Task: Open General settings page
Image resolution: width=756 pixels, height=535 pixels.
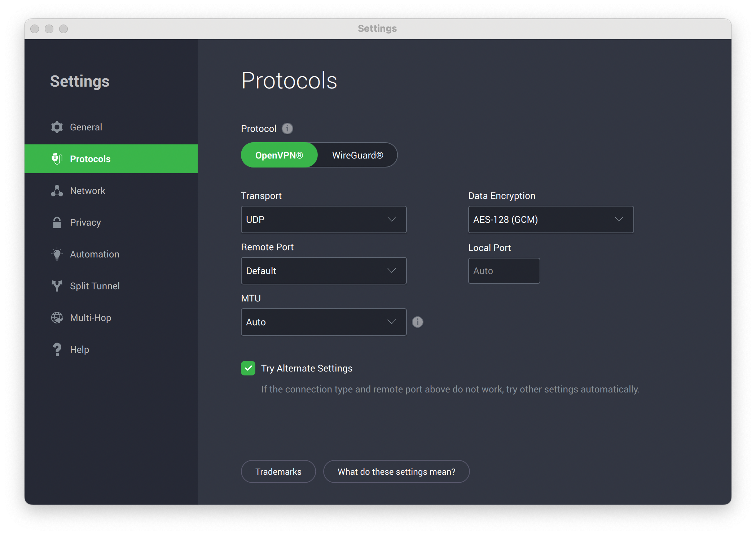Action: [111, 127]
